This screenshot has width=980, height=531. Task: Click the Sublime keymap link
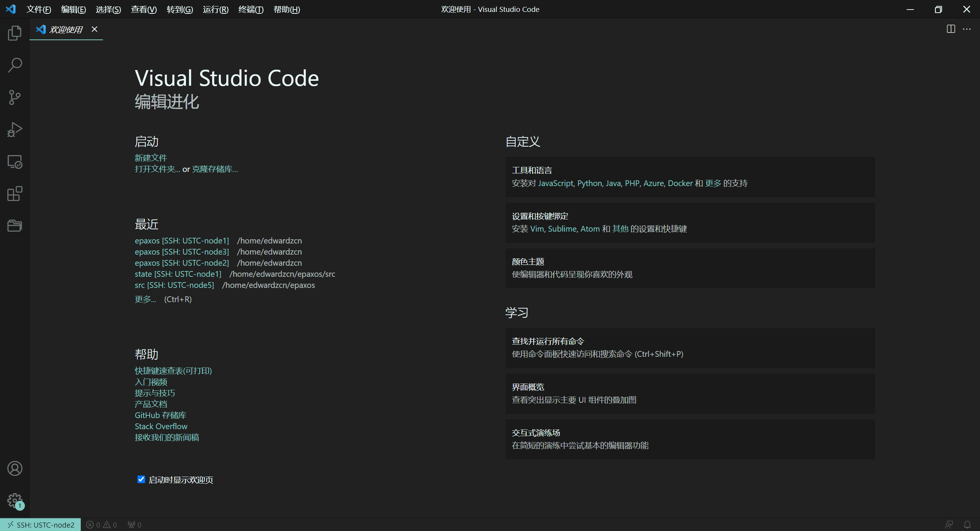click(x=562, y=229)
